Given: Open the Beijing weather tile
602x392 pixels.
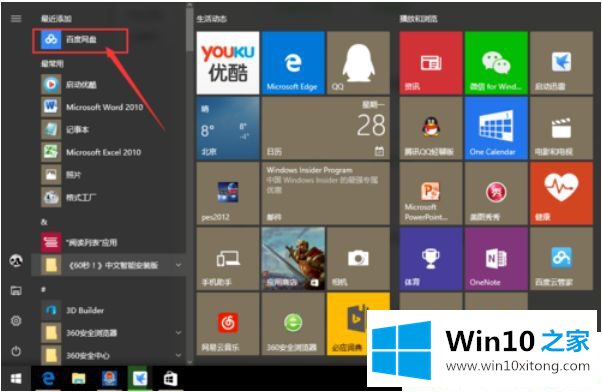Looking at the screenshot, I should coord(228,128).
